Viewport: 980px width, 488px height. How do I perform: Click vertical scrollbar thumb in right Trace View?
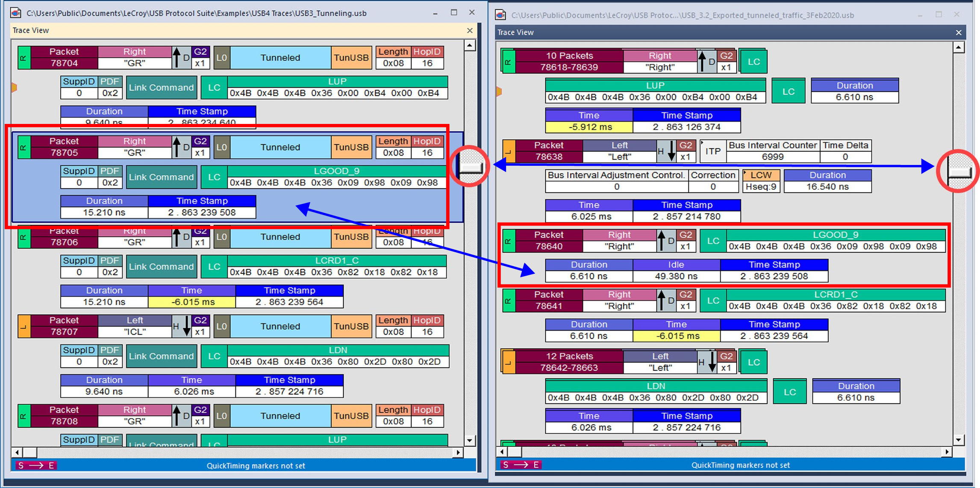pos(959,171)
